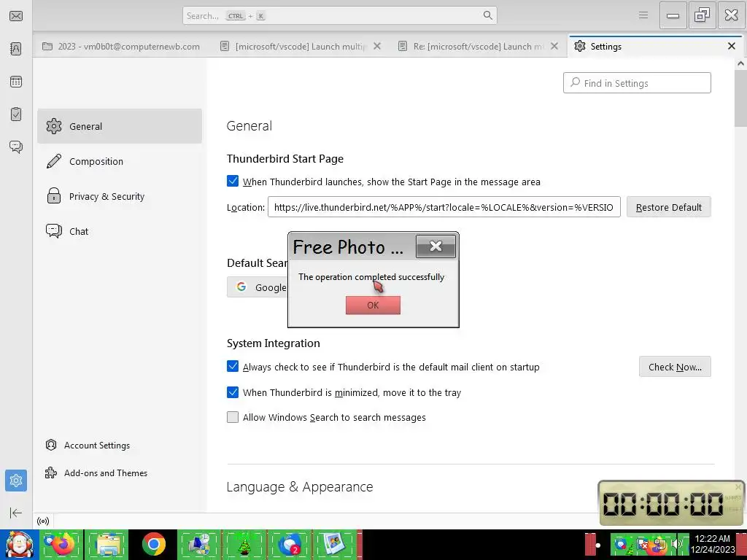Open Account Settings link
This screenshot has width=747, height=560.
(x=88, y=446)
